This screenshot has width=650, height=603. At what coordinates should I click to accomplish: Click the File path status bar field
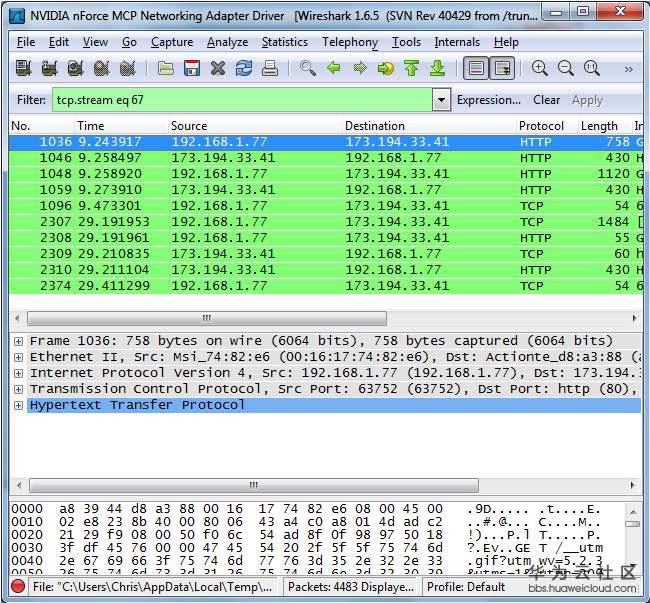point(153,586)
